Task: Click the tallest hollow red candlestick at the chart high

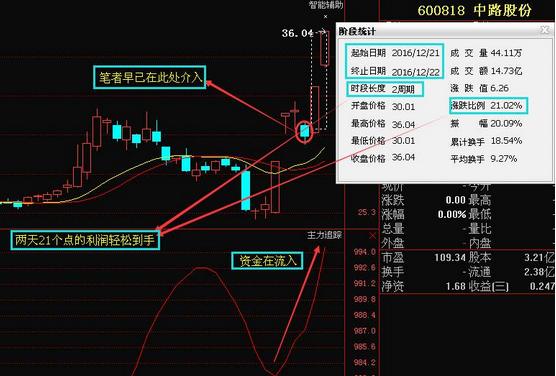Action: pos(324,48)
